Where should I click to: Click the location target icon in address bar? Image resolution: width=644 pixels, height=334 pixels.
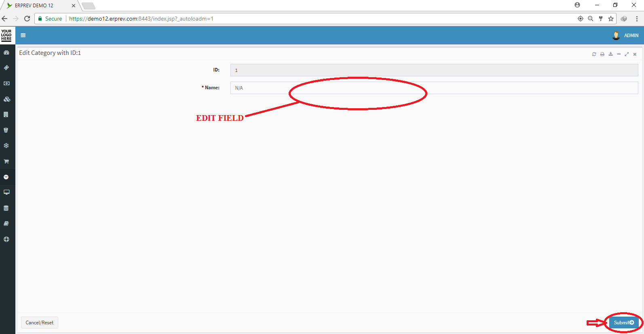tap(581, 19)
